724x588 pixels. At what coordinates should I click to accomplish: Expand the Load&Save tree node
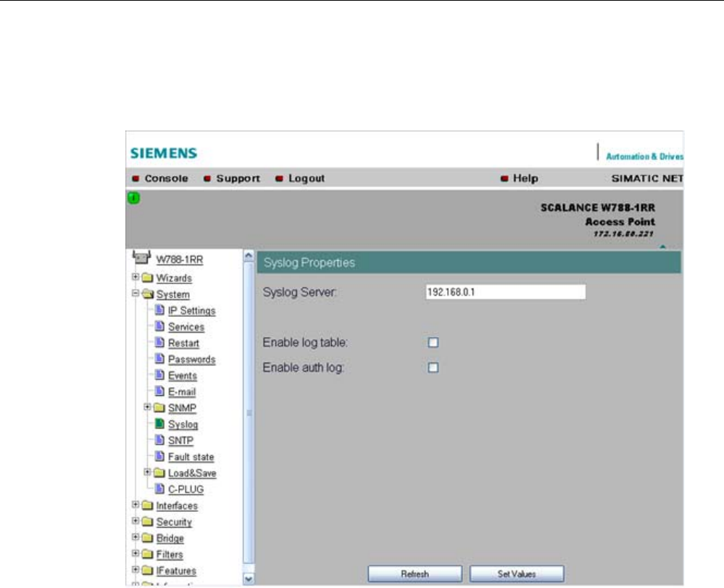[x=147, y=471]
